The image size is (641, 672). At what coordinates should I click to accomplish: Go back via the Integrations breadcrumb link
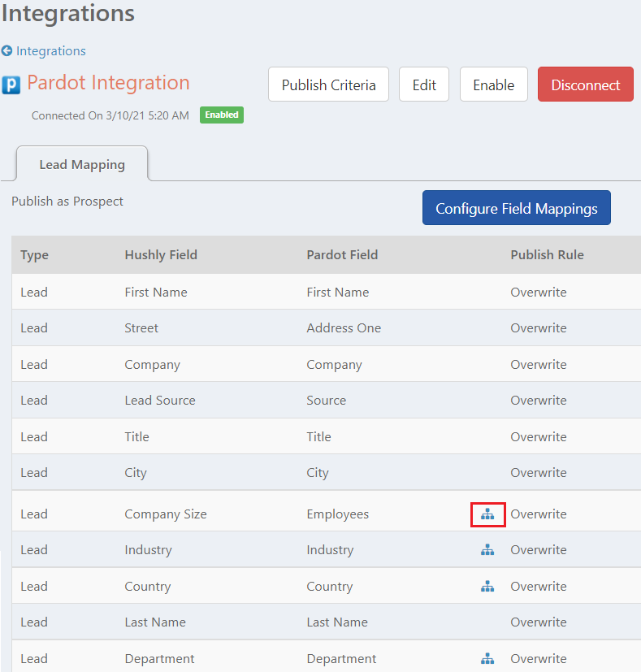pos(51,51)
